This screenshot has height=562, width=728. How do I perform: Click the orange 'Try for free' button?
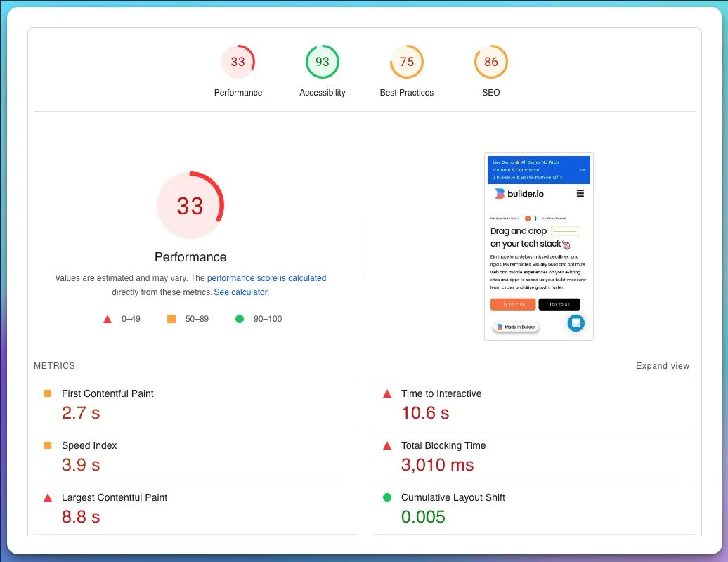coord(512,304)
